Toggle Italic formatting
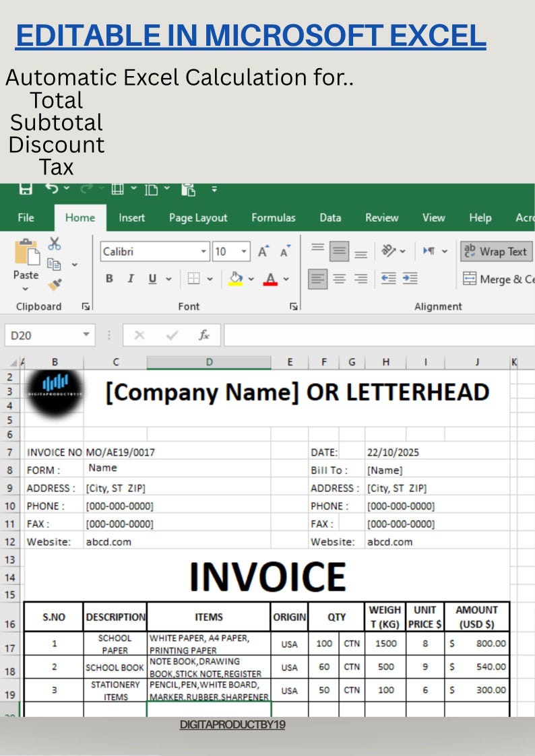This screenshot has width=535, height=756. click(131, 279)
